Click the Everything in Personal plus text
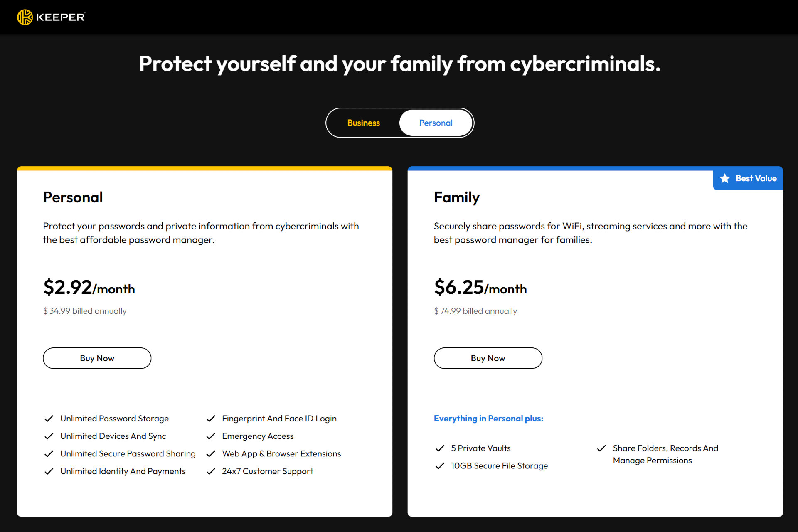Screen dimensions: 798x532 pos(488,419)
